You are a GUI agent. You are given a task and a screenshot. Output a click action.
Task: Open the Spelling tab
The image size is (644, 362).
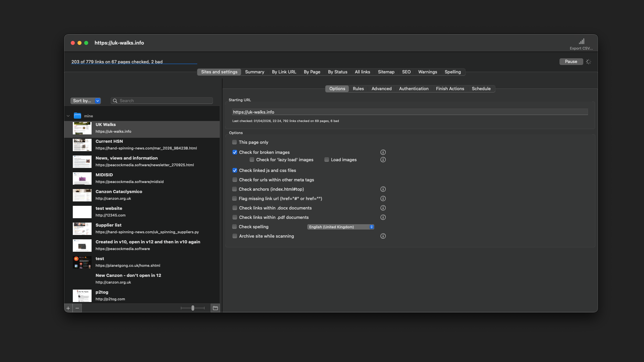[x=452, y=72]
